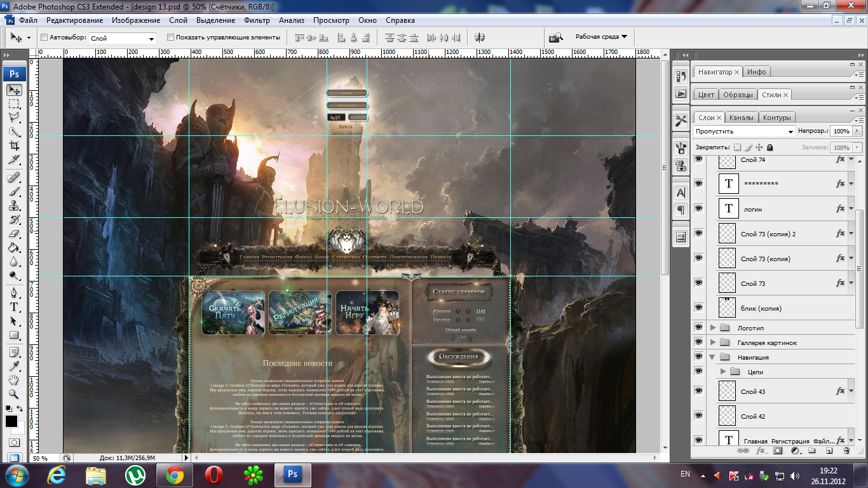This screenshot has height=488, width=868.
Task: Select the Path Selection tool
Action: tap(14, 321)
